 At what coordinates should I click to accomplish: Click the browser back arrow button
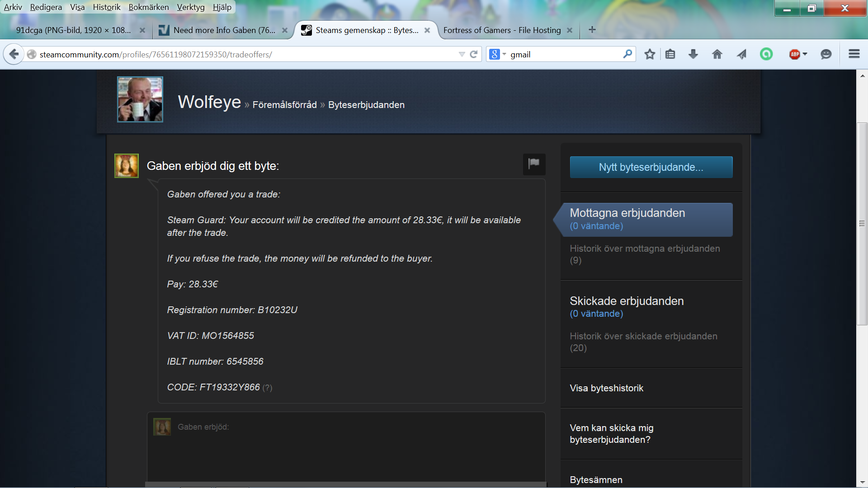click(x=14, y=54)
